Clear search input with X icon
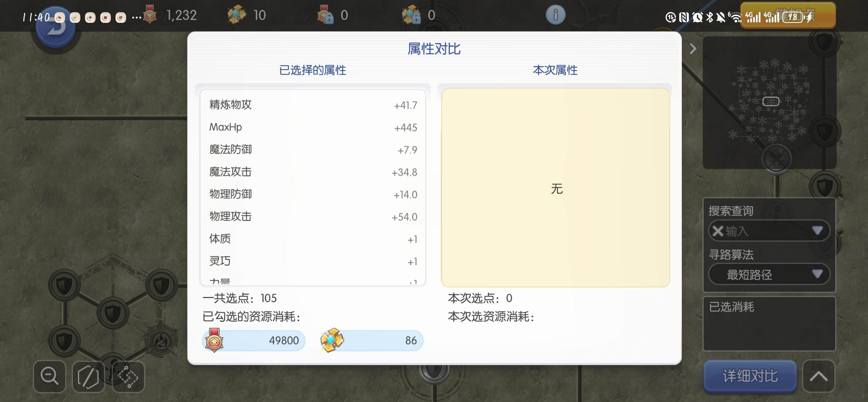Image resolution: width=868 pixels, height=402 pixels. (718, 231)
